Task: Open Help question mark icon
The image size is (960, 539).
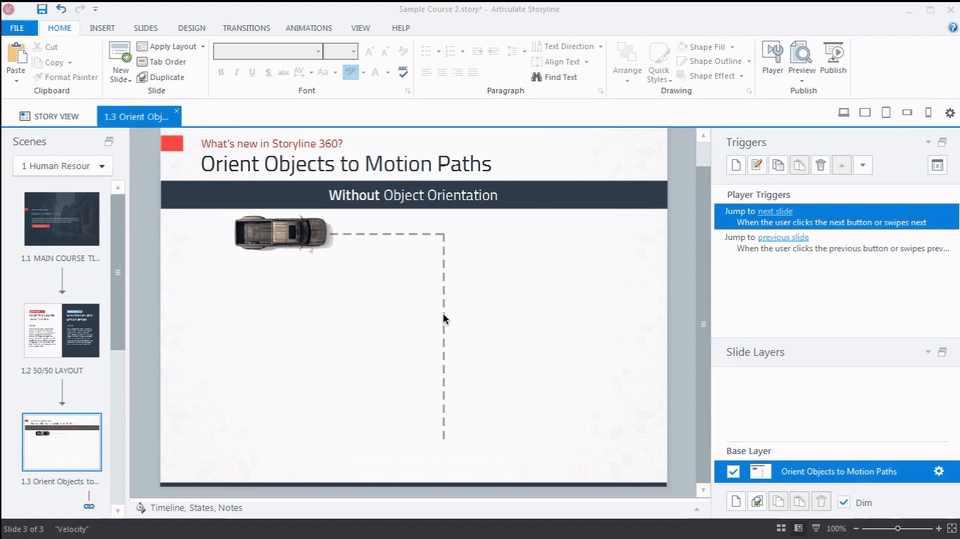Action: 953,28
